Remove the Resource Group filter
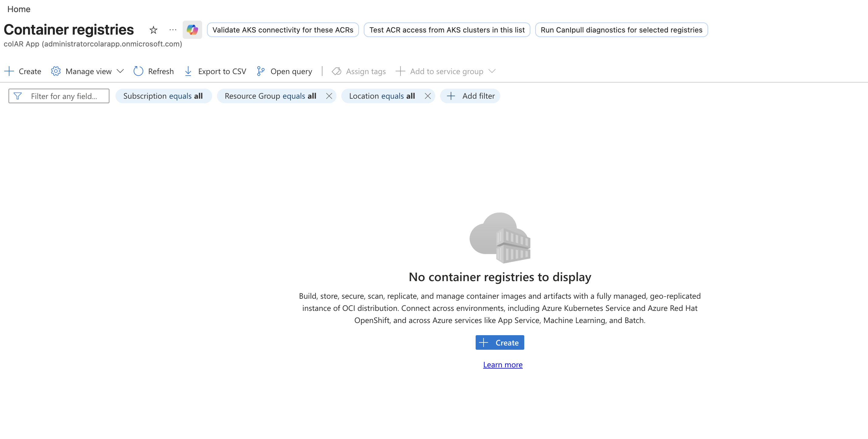This screenshot has width=868, height=439. (329, 96)
